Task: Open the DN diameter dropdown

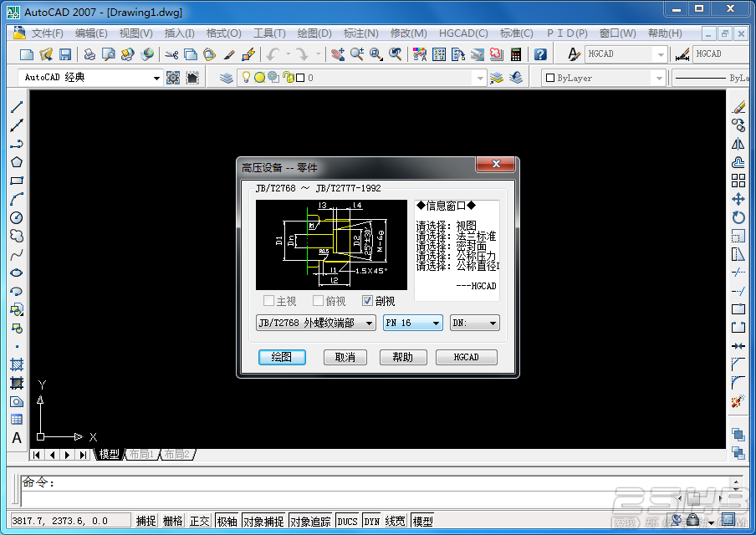Action: tap(475, 323)
